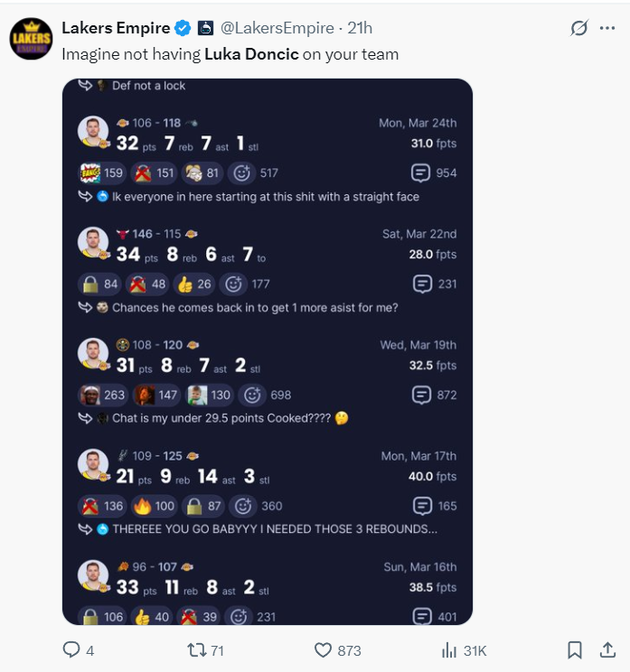Open comments on Mar 19th game
This screenshot has height=672, width=630.
(x=434, y=395)
